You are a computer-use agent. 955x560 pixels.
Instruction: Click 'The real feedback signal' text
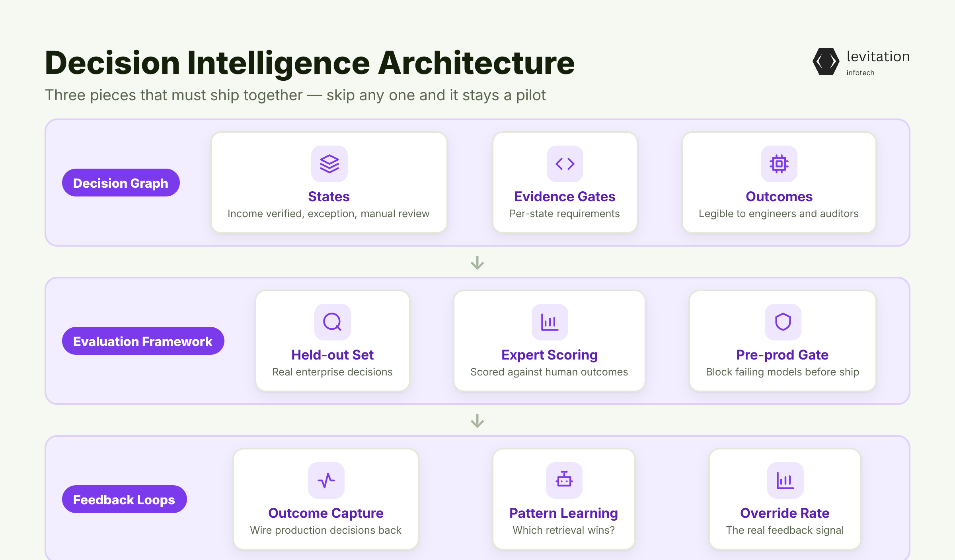point(785,531)
